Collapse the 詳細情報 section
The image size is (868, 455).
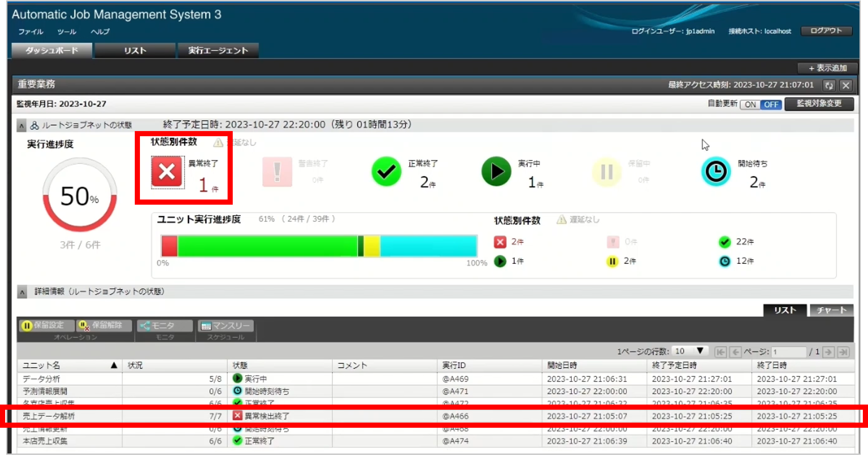click(22, 292)
